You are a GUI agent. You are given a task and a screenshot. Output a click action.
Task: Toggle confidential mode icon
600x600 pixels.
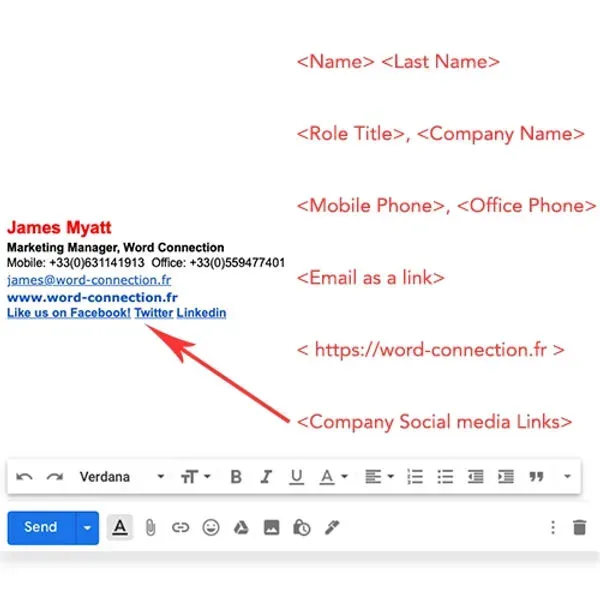coord(302,528)
